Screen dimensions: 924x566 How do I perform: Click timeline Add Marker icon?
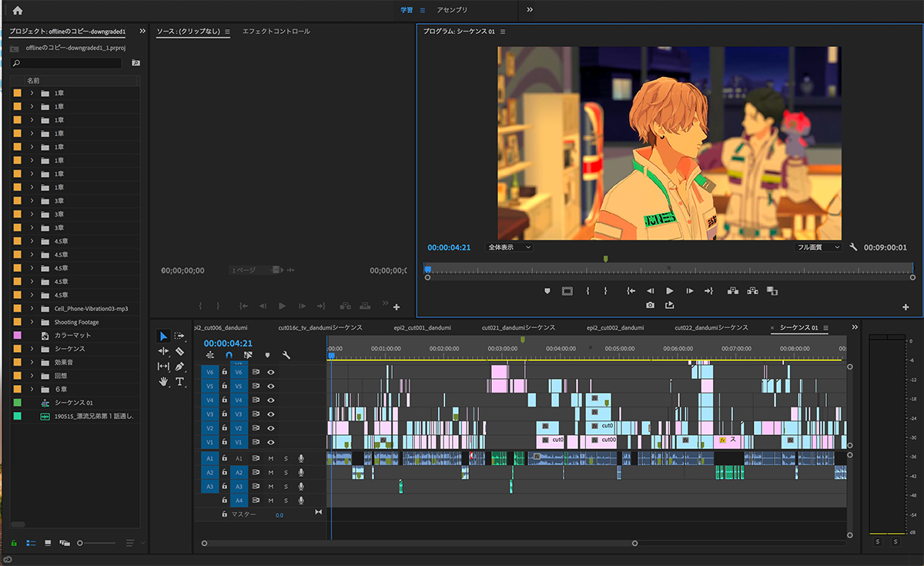[x=267, y=356]
